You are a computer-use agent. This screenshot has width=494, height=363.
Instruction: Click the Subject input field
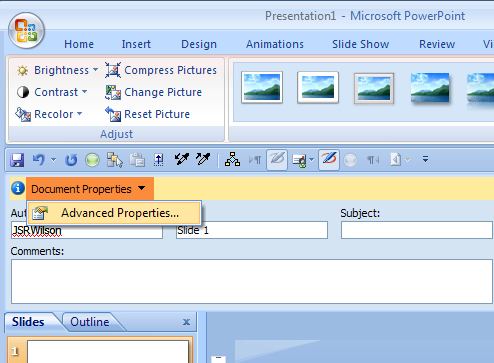[417, 230]
